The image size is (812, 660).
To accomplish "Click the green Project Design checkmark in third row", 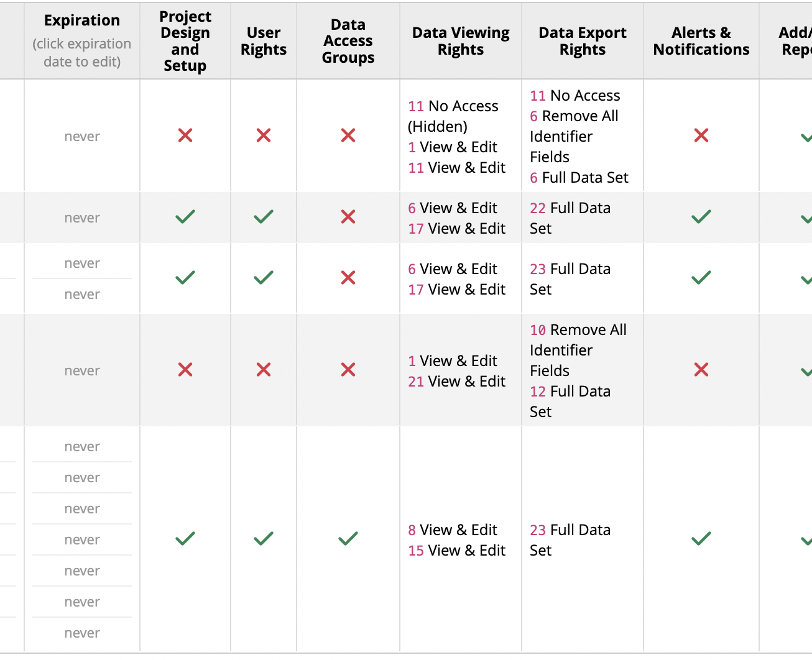I will click(185, 278).
